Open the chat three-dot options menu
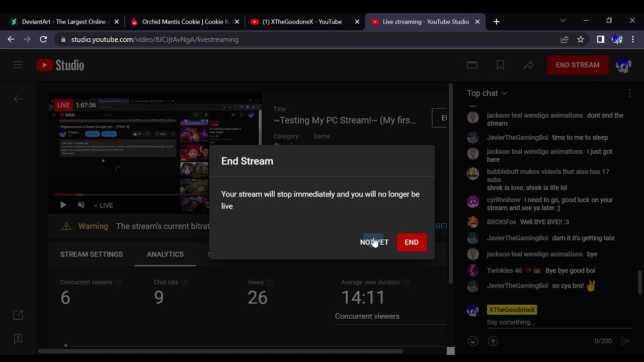This screenshot has width=644, height=362. coord(629,93)
